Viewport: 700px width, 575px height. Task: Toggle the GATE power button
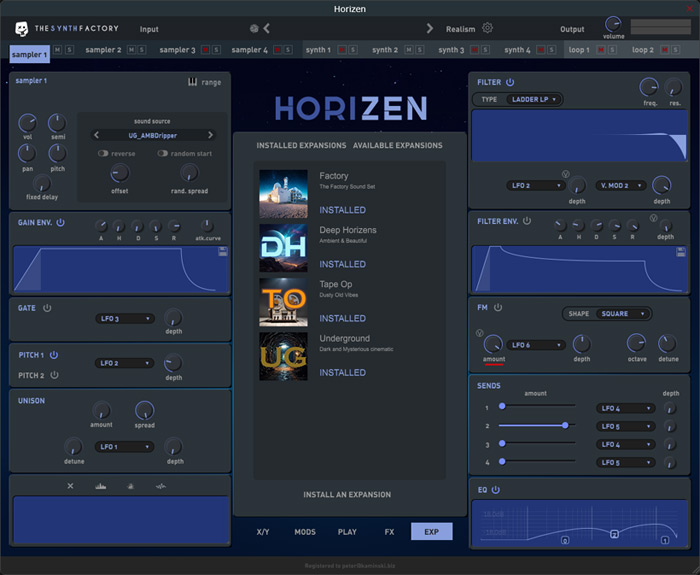coord(47,308)
